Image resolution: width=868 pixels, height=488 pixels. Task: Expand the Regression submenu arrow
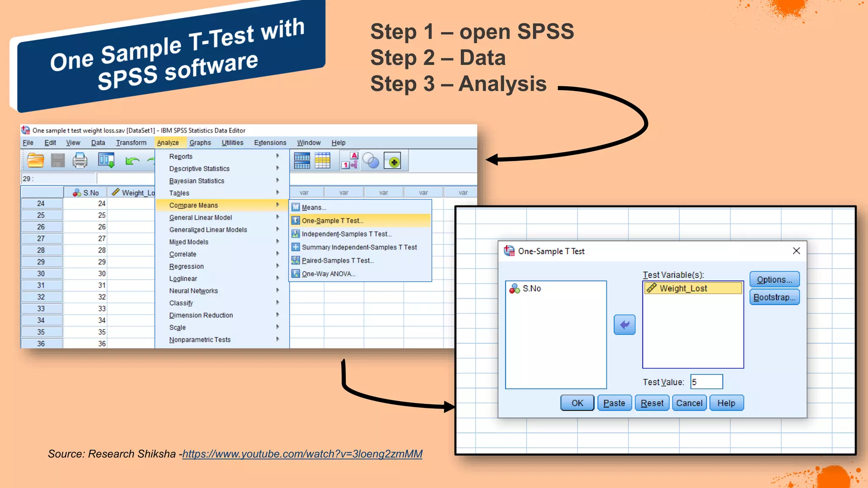click(278, 266)
